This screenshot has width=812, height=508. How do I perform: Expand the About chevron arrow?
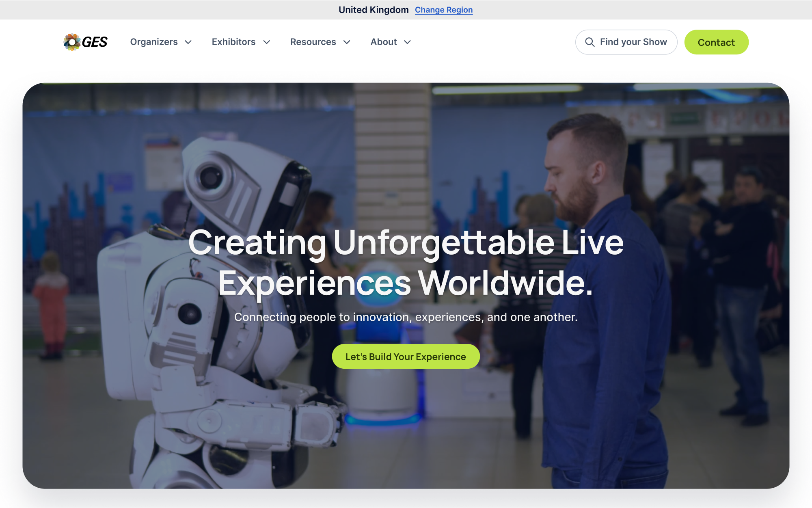point(407,42)
